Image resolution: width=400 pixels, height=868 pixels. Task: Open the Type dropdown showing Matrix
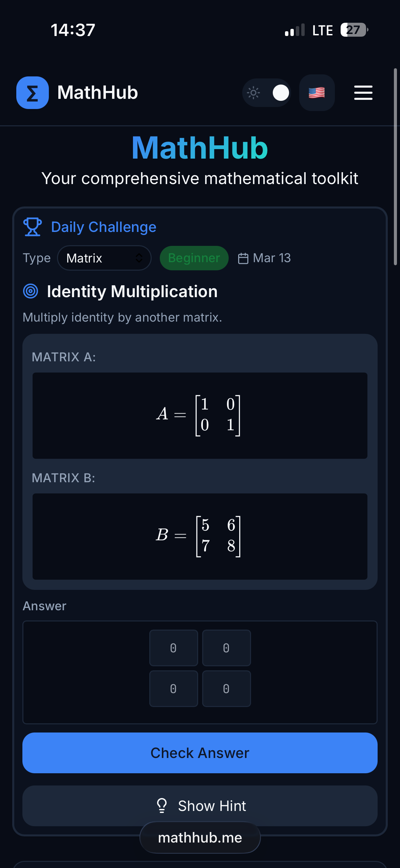point(104,258)
